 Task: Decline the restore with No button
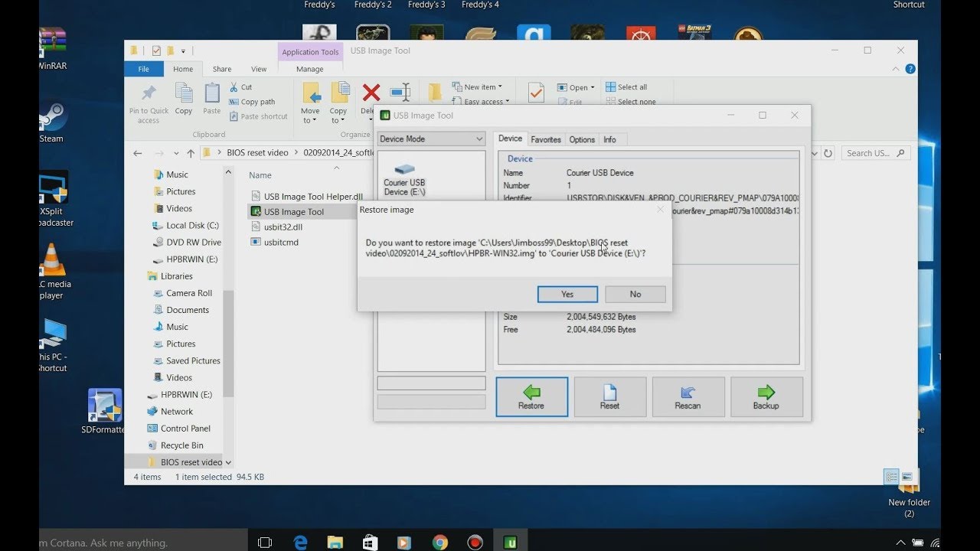(635, 294)
